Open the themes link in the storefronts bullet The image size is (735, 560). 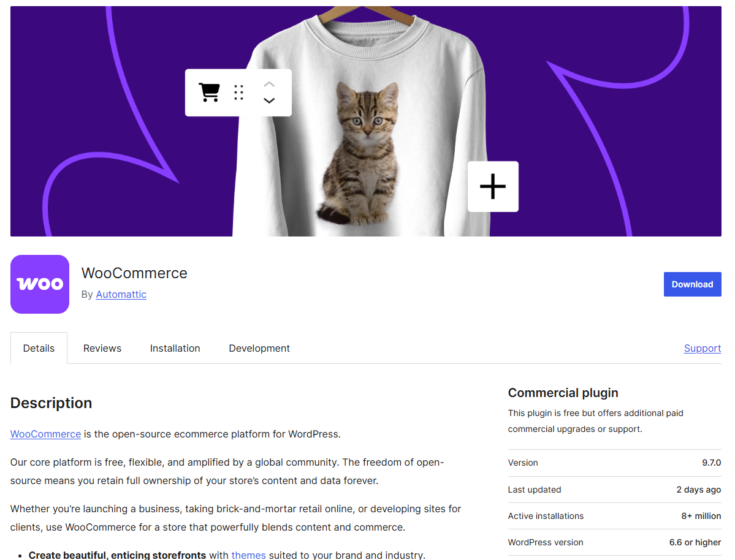[248, 554]
